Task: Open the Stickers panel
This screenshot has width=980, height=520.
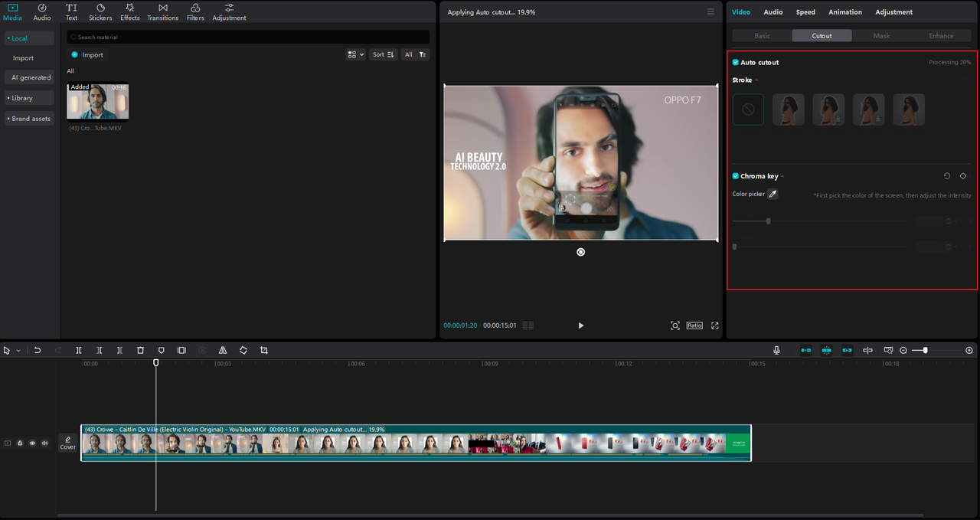Action: (100, 11)
